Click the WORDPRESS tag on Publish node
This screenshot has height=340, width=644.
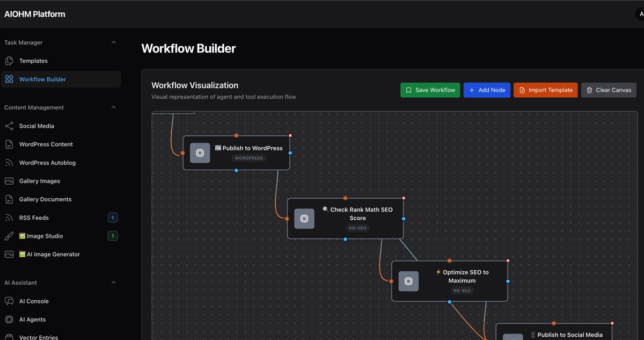[248, 158]
